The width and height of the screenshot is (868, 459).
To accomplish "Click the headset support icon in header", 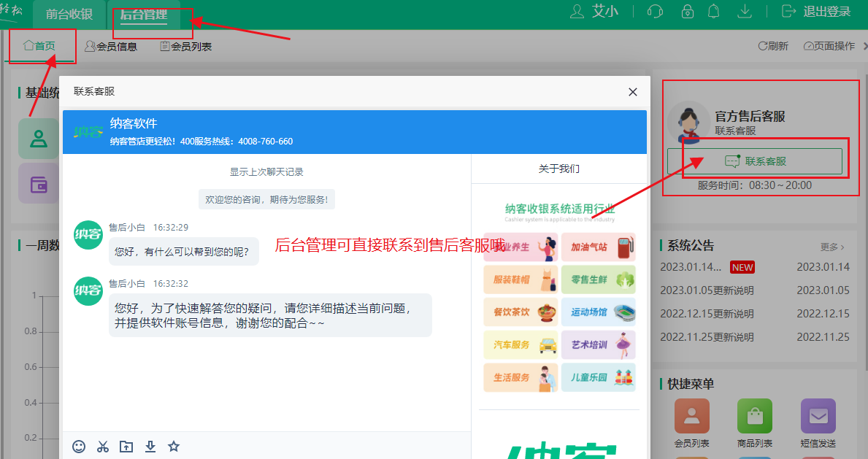I will coord(655,12).
